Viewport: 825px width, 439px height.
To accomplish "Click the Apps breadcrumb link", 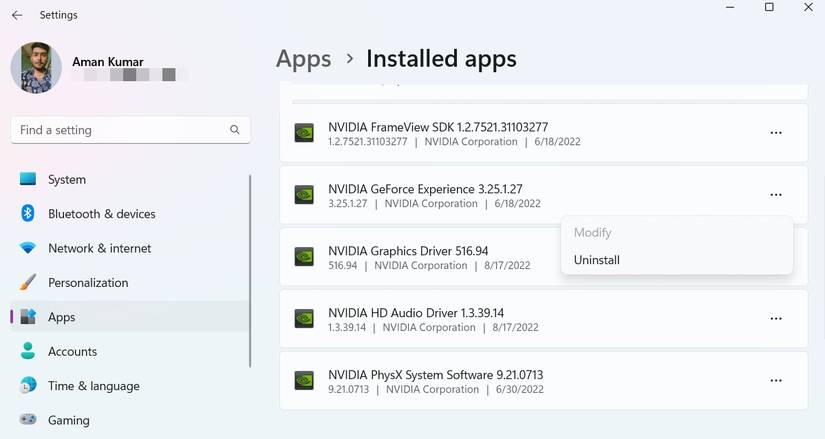I will [x=304, y=59].
